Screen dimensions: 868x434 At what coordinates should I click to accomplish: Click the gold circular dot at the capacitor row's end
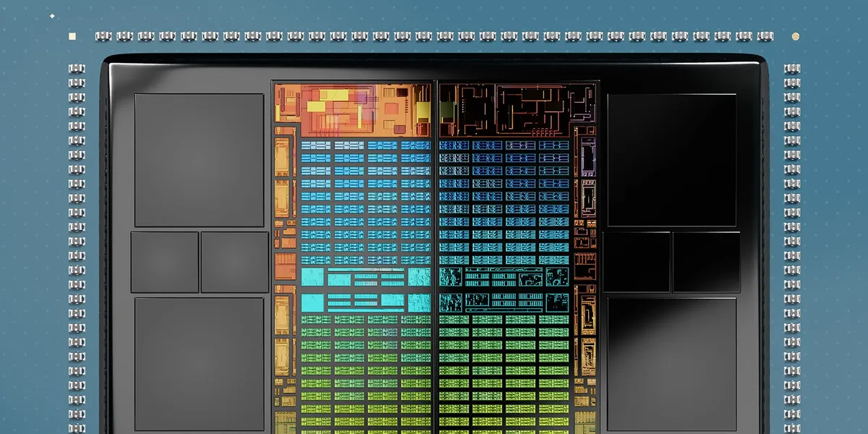tap(796, 35)
